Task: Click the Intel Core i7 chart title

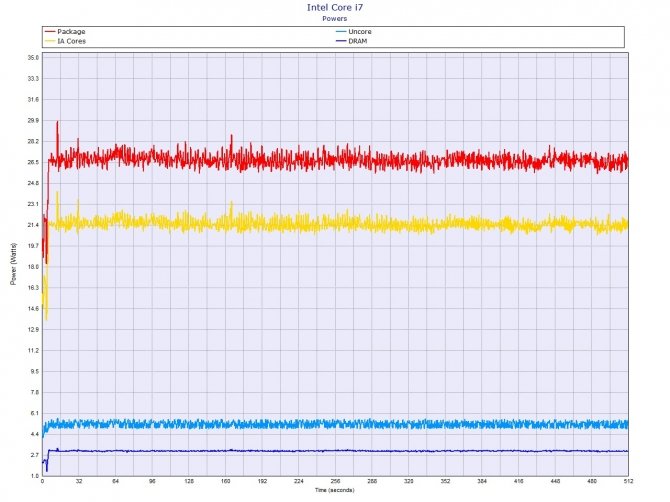Action: point(334,7)
